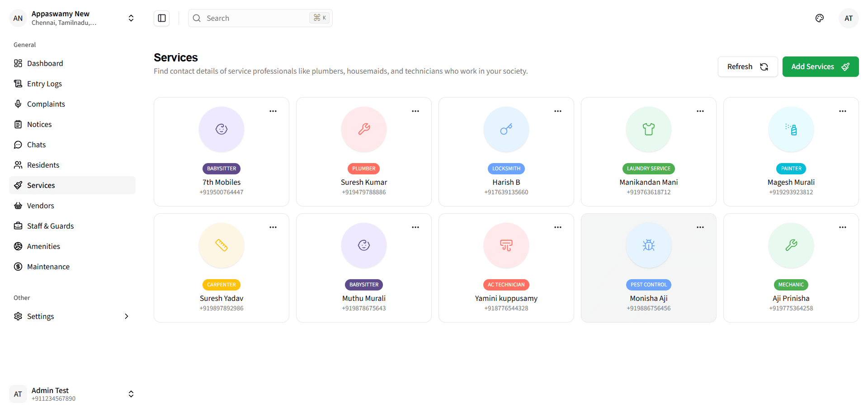Expand the Settings submenu chevron
Viewport: 868px width, 412px height.
(x=126, y=316)
